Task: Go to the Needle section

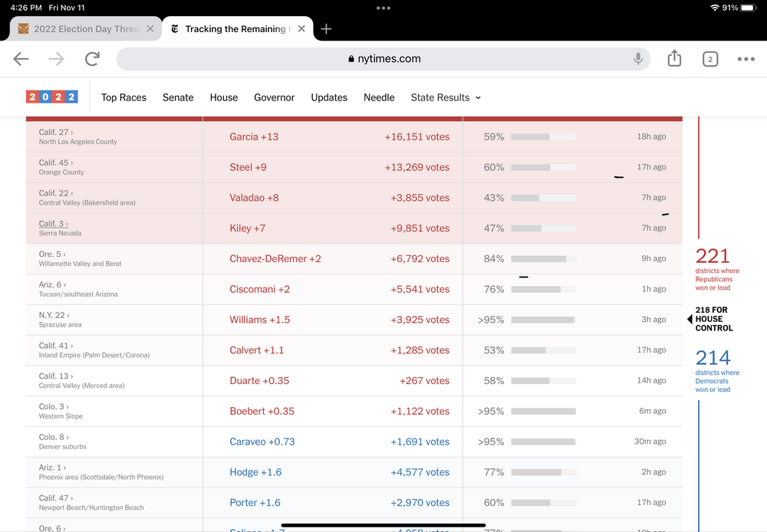Action: tap(379, 97)
